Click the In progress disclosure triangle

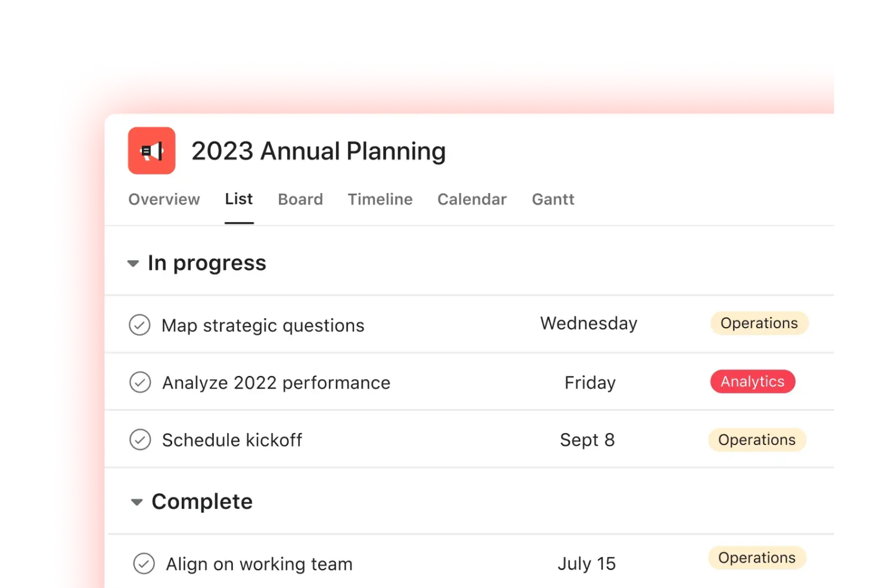[x=133, y=263]
